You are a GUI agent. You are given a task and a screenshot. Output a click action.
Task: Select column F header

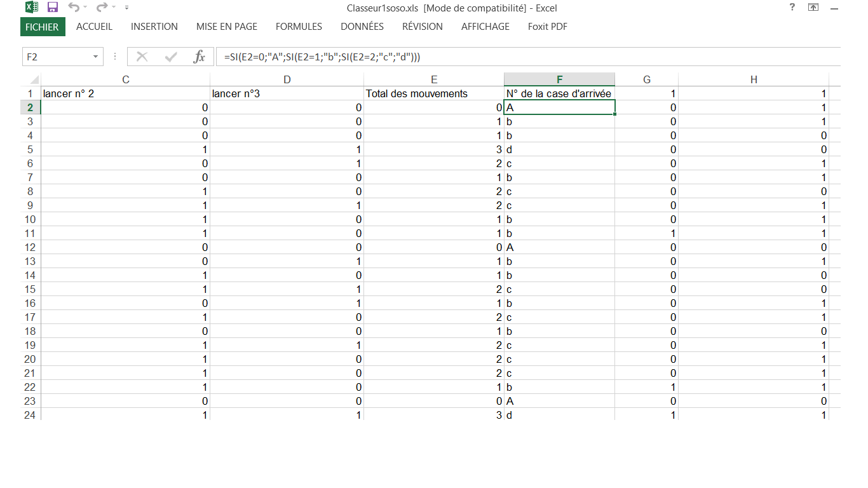click(559, 79)
